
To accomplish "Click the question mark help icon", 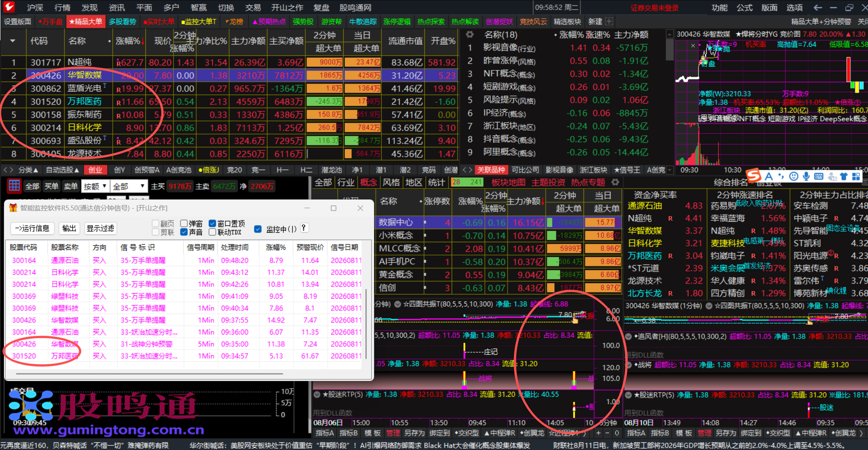I will pos(304,228).
